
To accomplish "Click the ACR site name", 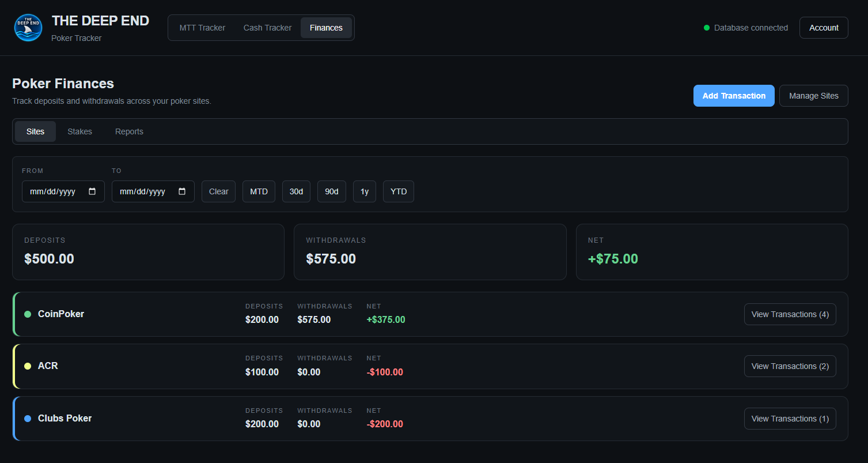I will pyautogui.click(x=48, y=366).
